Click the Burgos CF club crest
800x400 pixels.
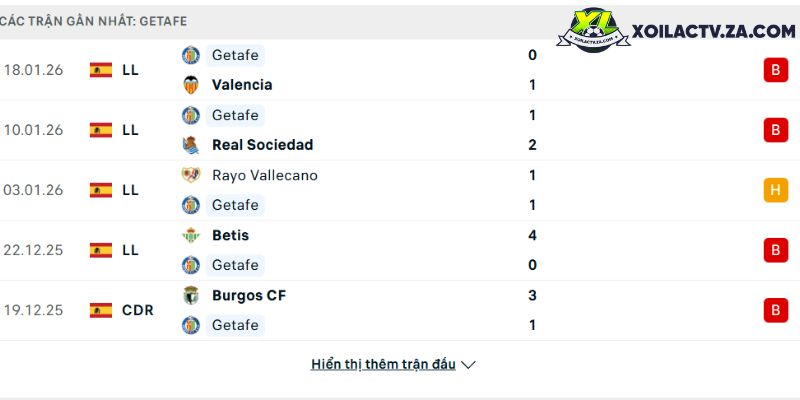pos(190,295)
